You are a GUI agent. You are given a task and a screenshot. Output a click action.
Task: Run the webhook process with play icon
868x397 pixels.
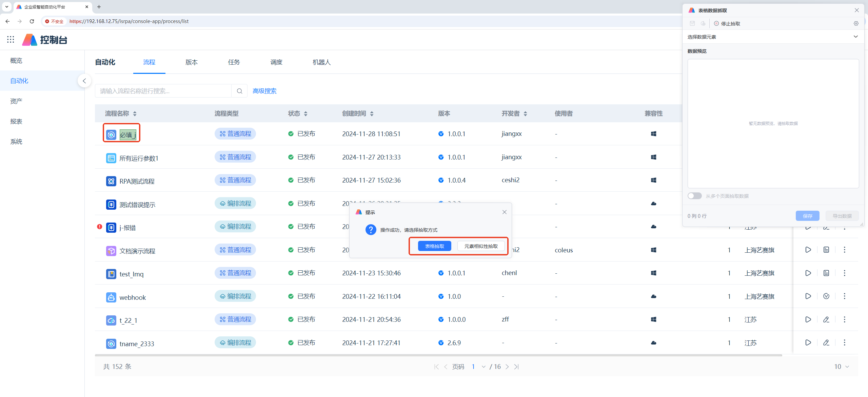[808, 296]
